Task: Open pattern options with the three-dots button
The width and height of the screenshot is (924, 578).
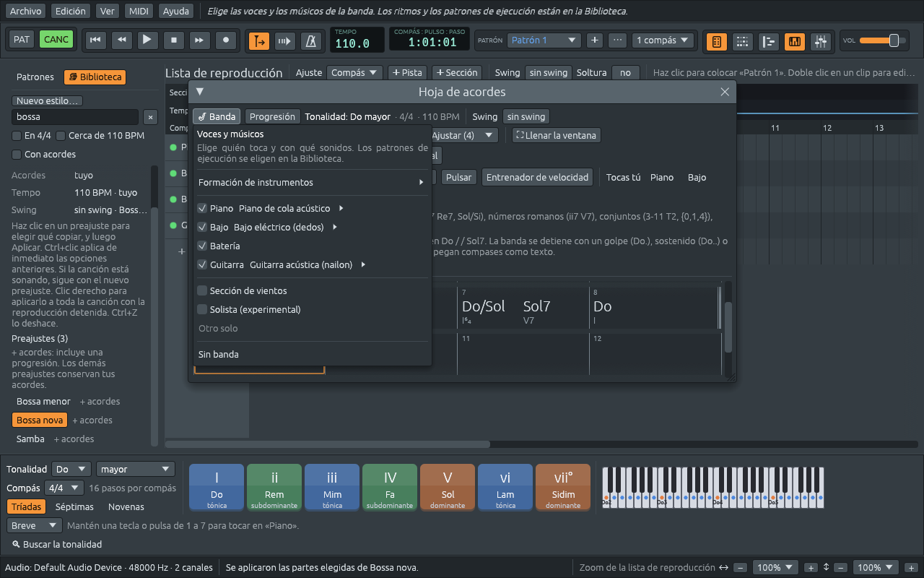Action: click(x=617, y=40)
